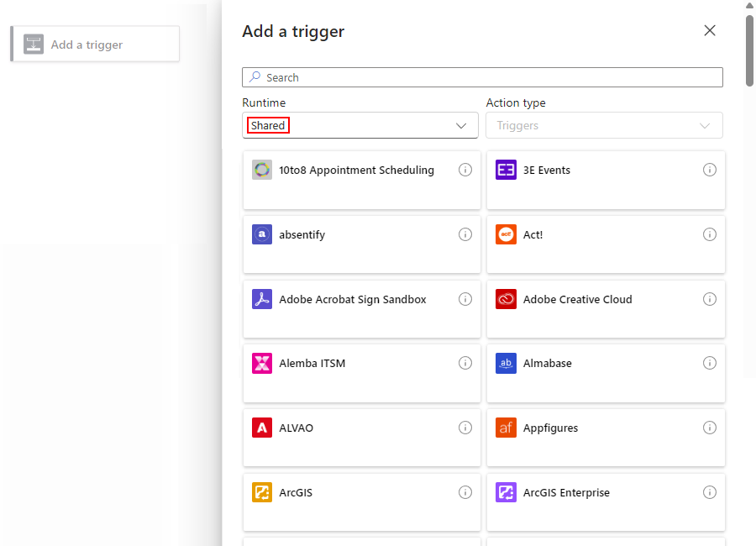Viewport: 756px width, 546px height.
Task: Select the Add a trigger node
Action: (94, 43)
